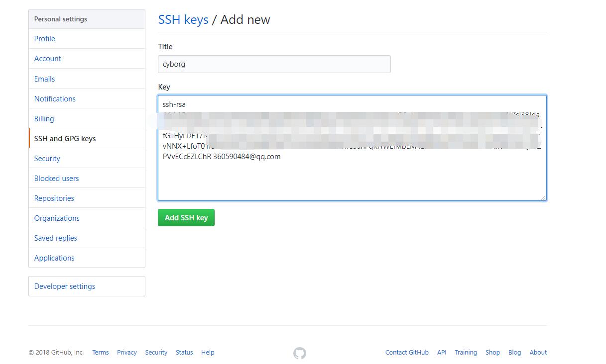Click the ssh-rsa text in key field
The width and height of the screenshot is (606, 364).
[x=174, y=104]
